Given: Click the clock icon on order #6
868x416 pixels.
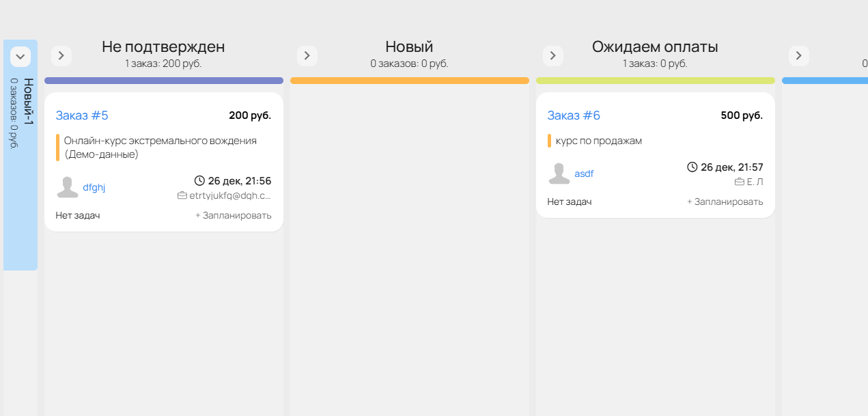Looking at the screenshot, I should [692, 167].
